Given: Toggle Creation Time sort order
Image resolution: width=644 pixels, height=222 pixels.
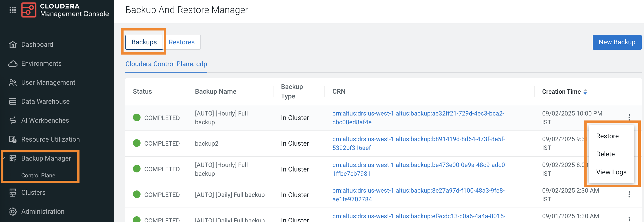Looking at the screenshot, I should click(x=586, y=92).
